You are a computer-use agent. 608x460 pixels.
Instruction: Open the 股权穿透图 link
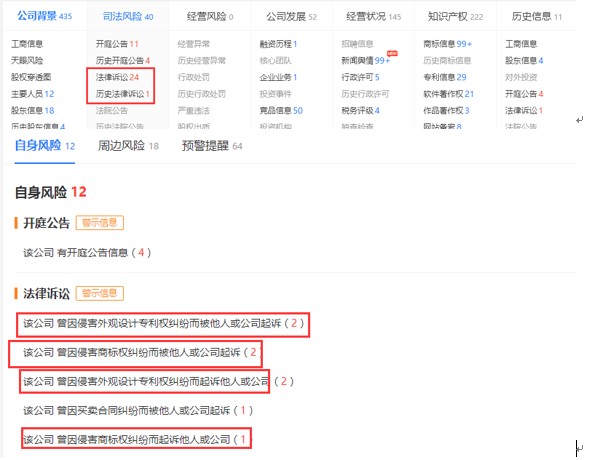31,77
